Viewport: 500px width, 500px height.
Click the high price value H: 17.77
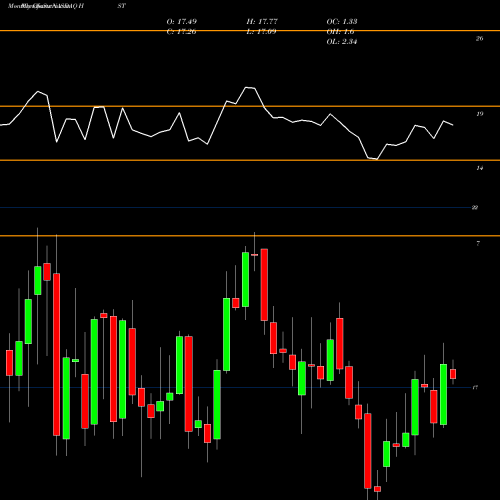[262, 22]
